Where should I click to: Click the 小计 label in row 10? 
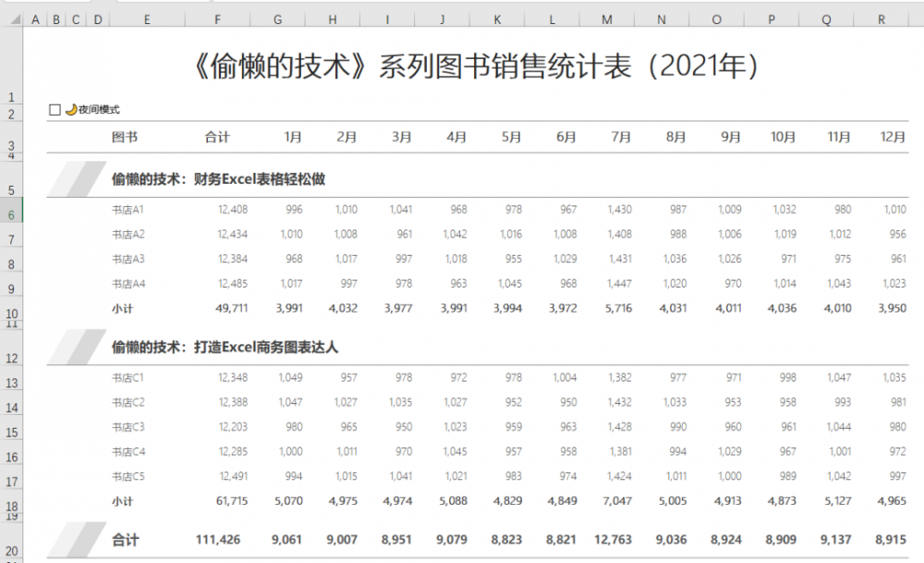123,309
